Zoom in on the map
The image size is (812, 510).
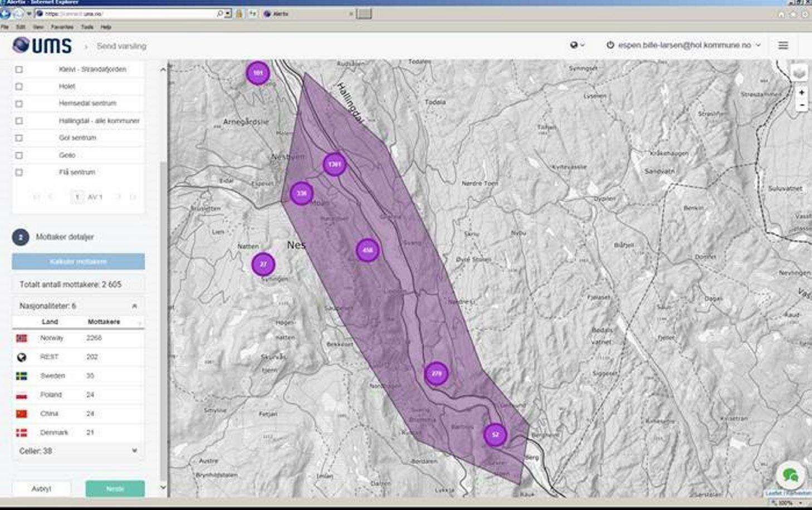click(801, 93)
